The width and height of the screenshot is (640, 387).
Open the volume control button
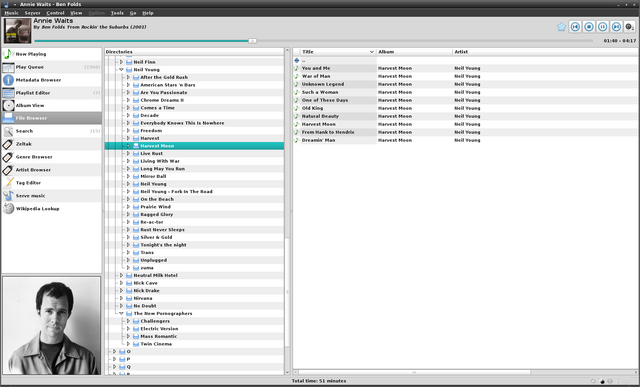tap(630, 27)
